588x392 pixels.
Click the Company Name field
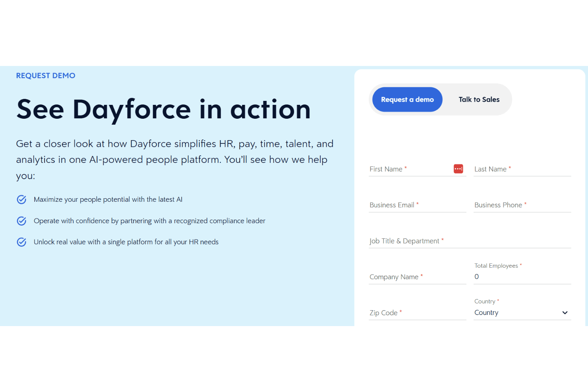click(417, 277)
